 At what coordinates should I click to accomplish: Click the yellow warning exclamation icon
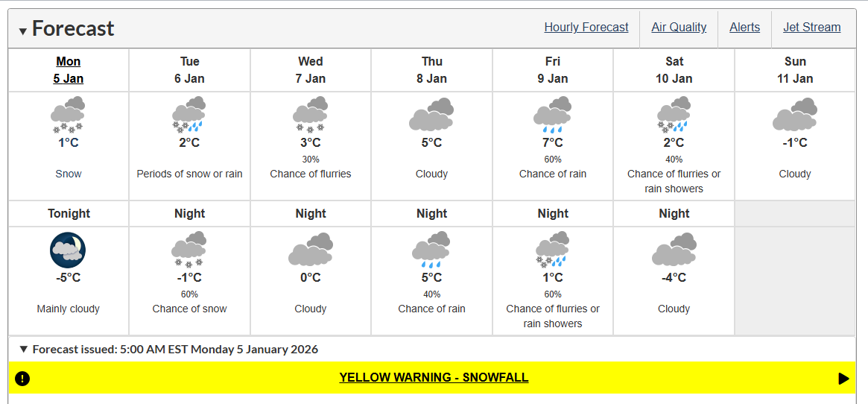[x=22, y=379]
